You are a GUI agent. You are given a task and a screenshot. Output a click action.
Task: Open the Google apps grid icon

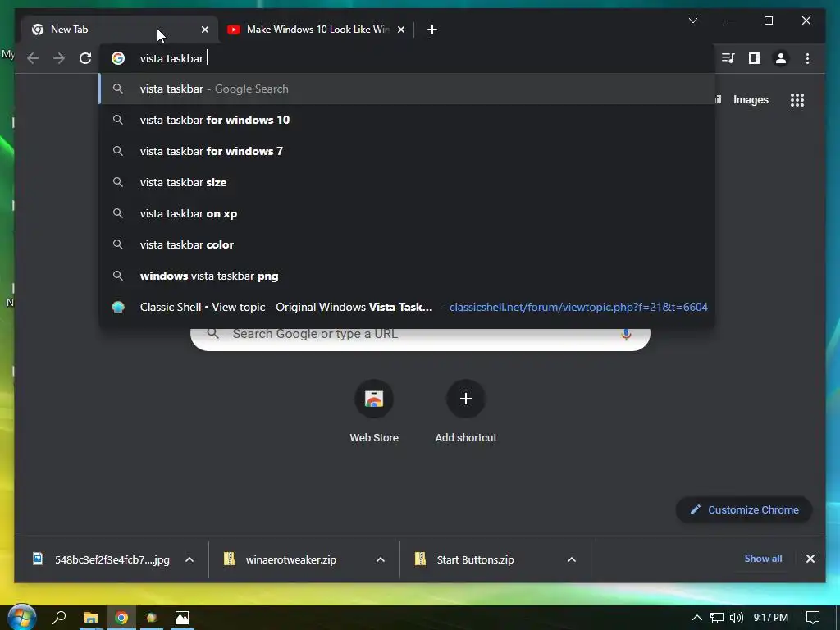tap(797, 99)
